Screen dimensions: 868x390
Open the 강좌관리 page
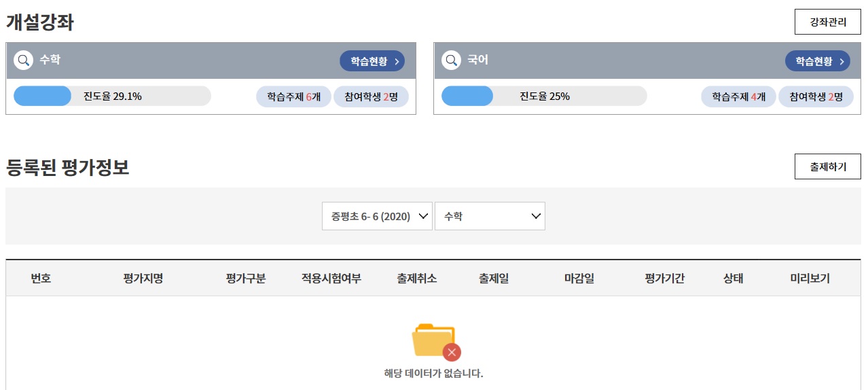[828, 22]
